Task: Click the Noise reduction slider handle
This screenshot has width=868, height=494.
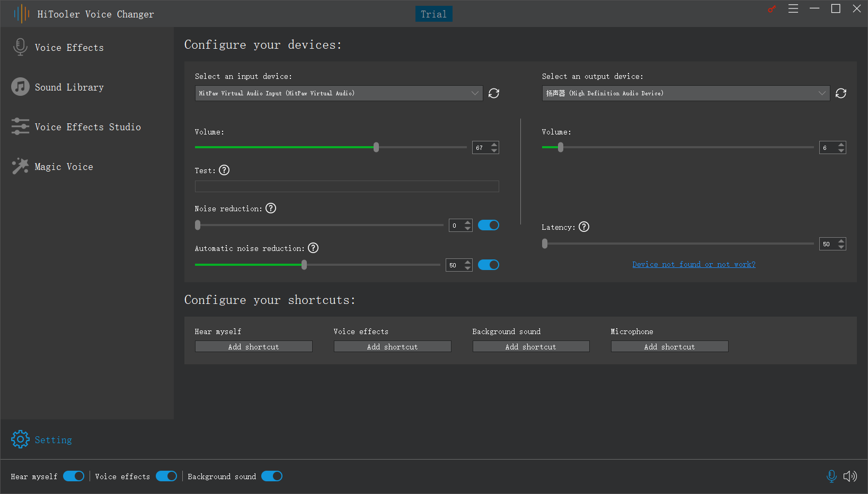Action: tap(198, 225)
